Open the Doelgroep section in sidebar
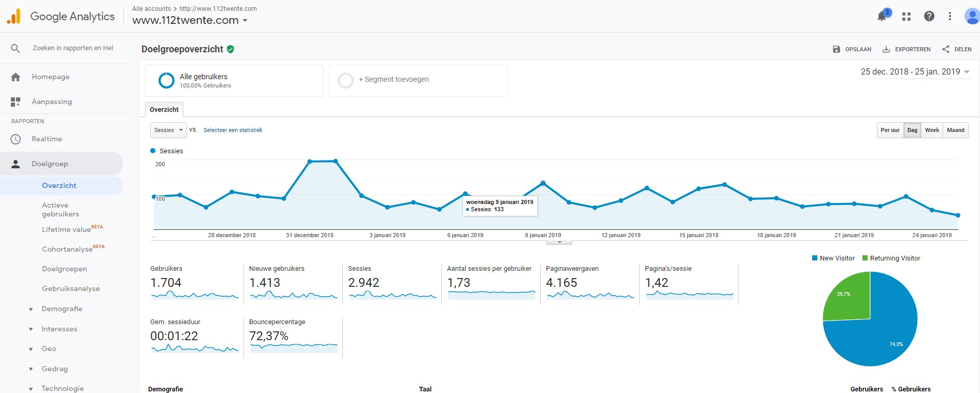980x393 pixels. click(62, 164)
